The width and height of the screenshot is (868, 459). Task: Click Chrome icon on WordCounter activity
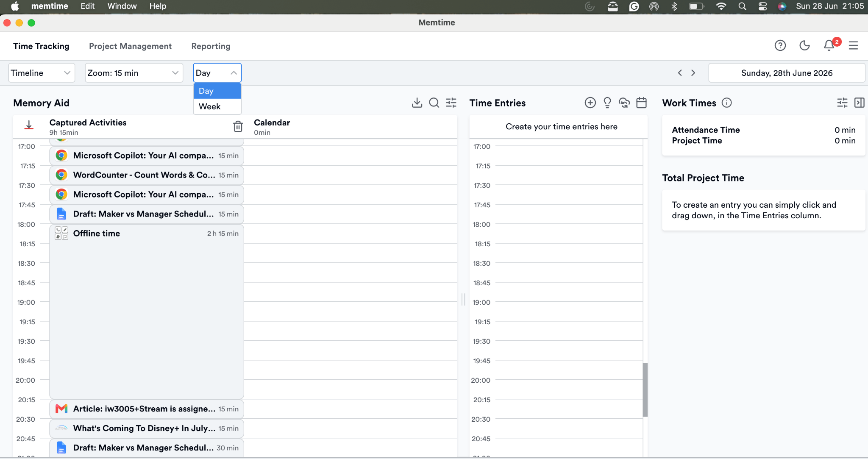61,175
